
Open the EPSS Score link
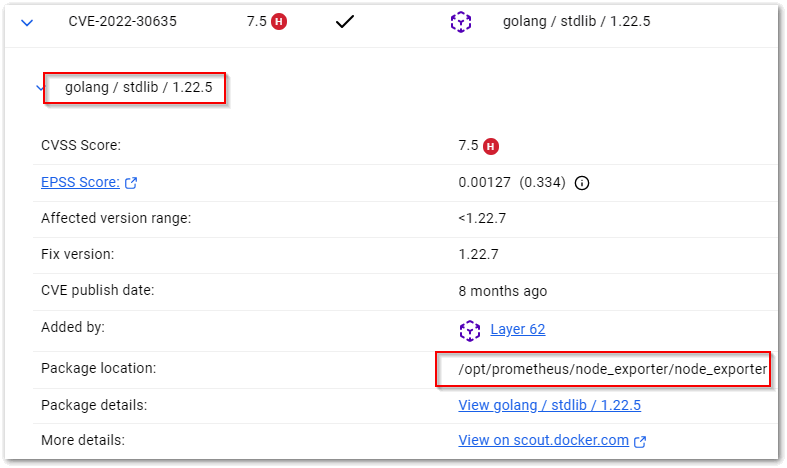point(80,182)
